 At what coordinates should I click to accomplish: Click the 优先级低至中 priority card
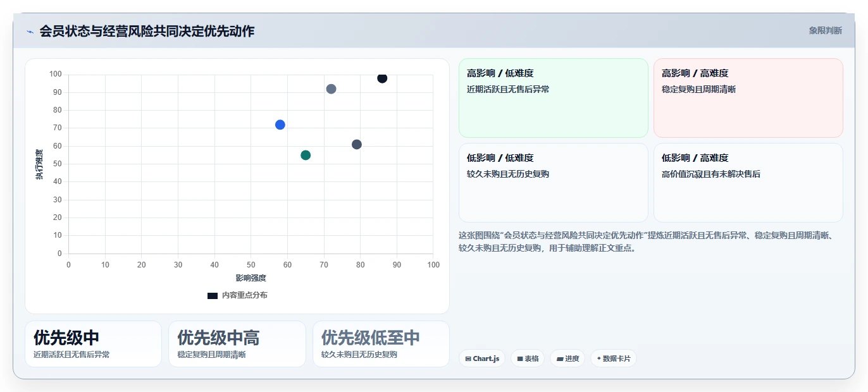point(381,344)
